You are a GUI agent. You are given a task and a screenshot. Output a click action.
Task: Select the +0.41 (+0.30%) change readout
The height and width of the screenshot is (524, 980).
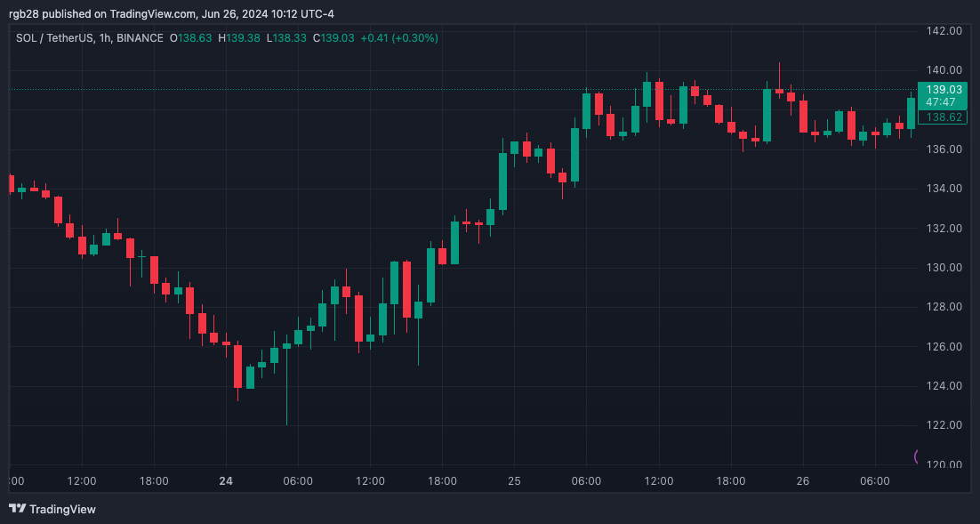coord(399,38)
